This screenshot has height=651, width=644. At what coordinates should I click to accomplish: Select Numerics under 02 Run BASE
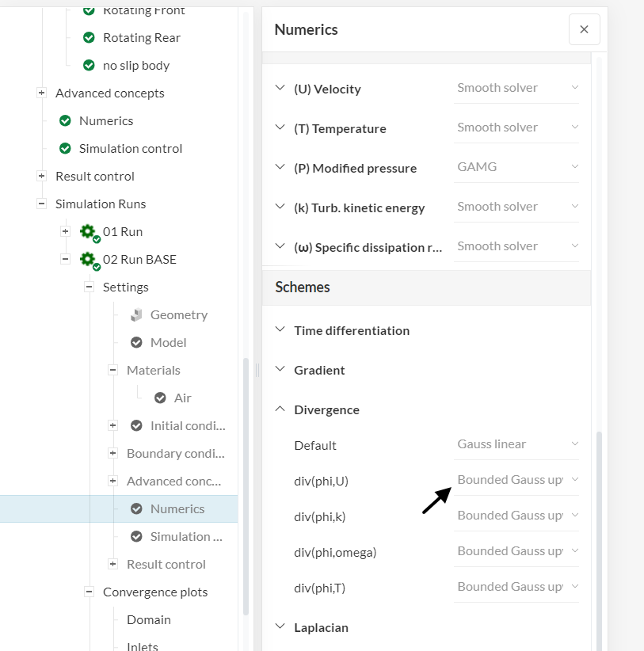click(177, 509)
